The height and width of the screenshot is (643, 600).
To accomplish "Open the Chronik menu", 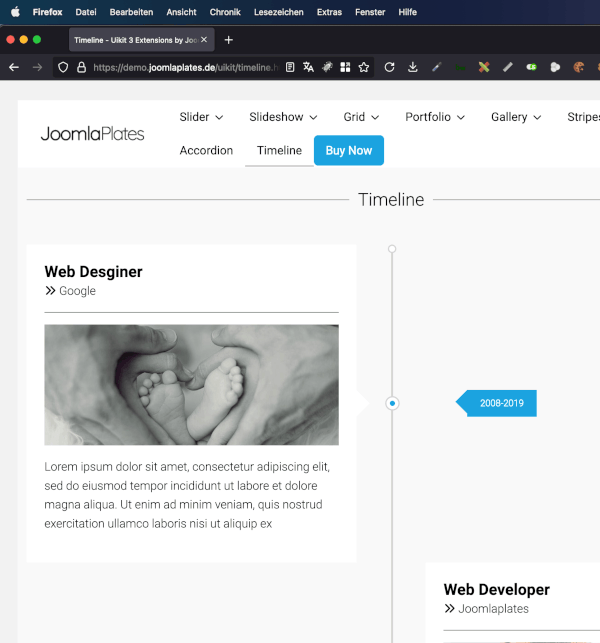I will coord(225,12).
